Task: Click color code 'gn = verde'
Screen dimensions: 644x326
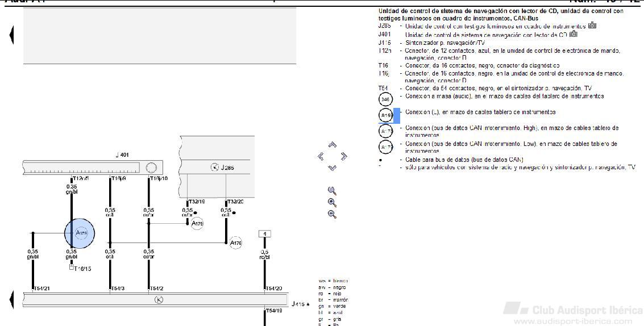Action: pos(332,306)
